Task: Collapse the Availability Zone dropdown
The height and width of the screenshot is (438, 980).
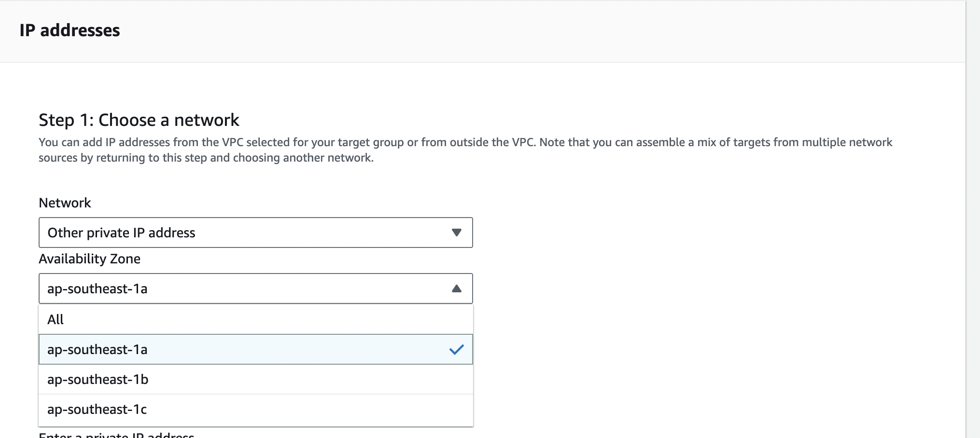Action: pos(255,288)
